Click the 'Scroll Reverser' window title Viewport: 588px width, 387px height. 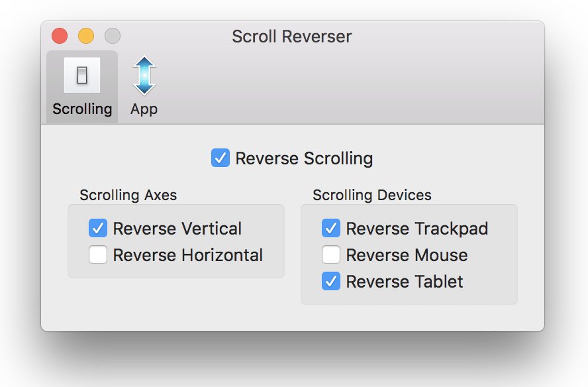292,36
